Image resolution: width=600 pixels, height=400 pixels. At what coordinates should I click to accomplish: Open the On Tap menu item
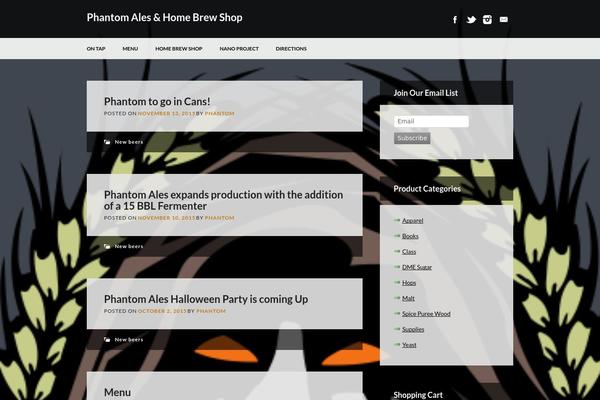click(x=96, y=49)
